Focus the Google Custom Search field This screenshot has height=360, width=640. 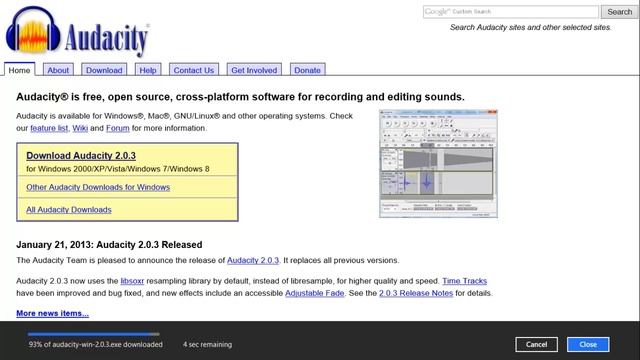coord(511,12)
